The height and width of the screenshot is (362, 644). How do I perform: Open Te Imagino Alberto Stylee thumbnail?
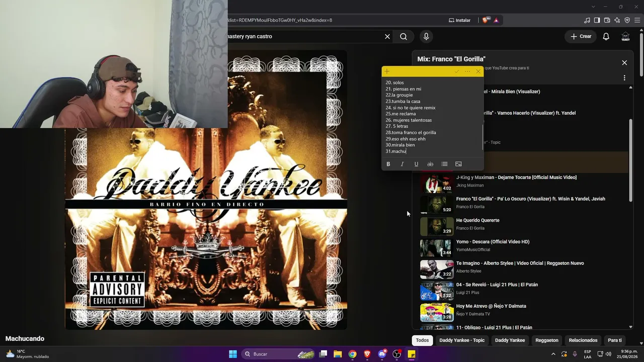[x=437, y=269]
